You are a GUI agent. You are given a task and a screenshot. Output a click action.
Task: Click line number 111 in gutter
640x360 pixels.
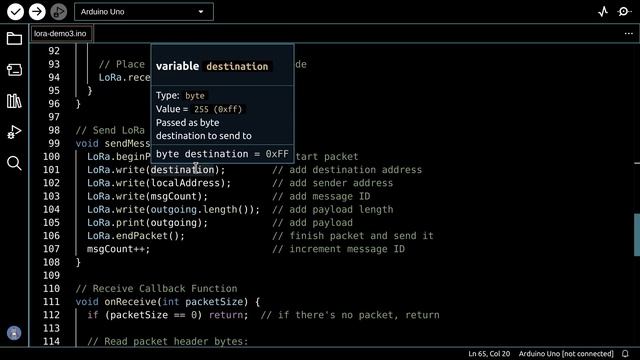51,302
